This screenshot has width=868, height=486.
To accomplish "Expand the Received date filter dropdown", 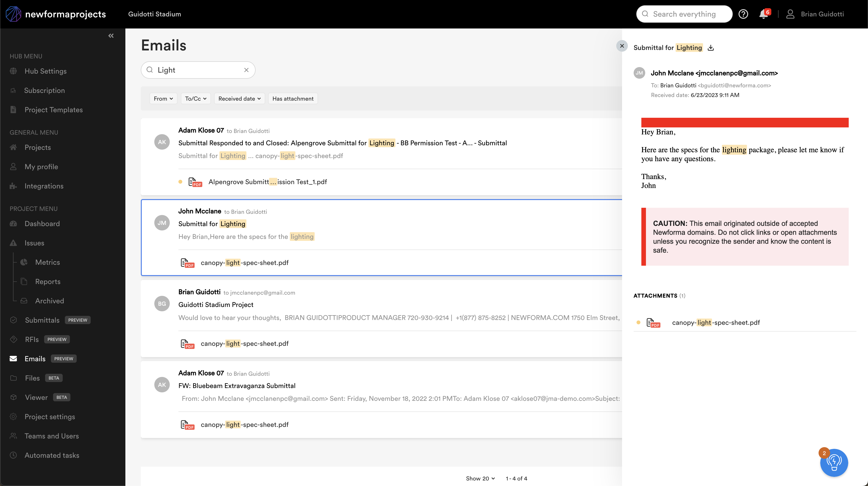I will click(240, 99).
